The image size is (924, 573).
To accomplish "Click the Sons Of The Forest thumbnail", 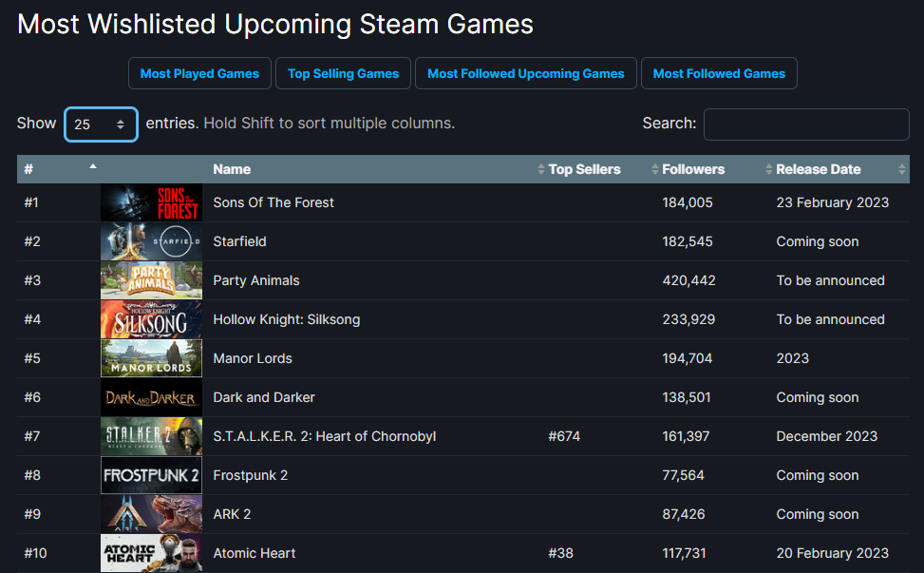I will [151, 202].
